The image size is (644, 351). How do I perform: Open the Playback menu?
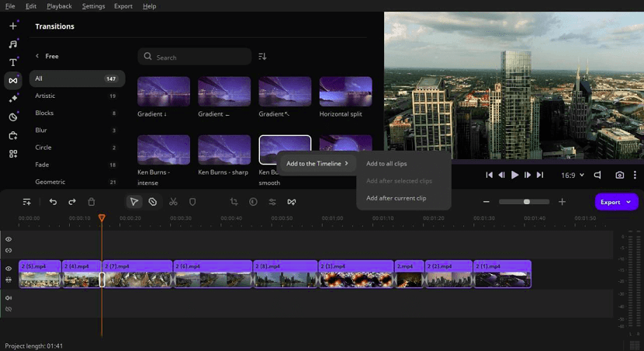point(59,6)
